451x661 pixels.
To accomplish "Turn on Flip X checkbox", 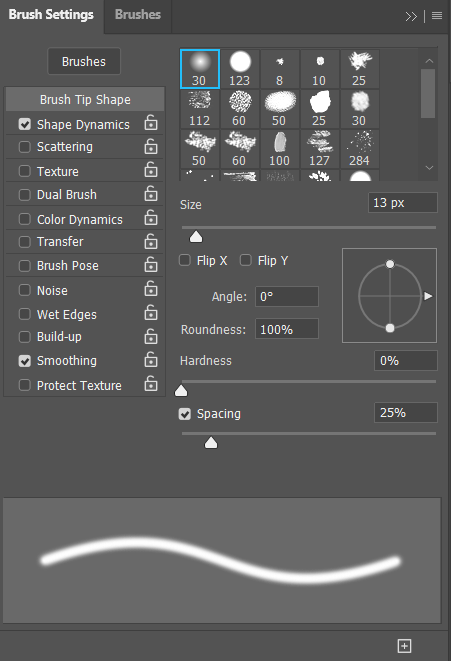I will 185,260.
